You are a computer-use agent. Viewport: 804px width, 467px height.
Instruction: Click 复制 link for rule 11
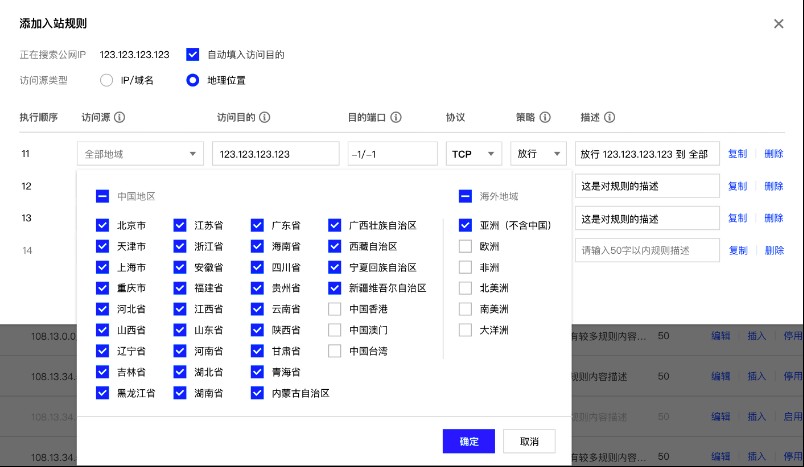[x=737, y=154]
